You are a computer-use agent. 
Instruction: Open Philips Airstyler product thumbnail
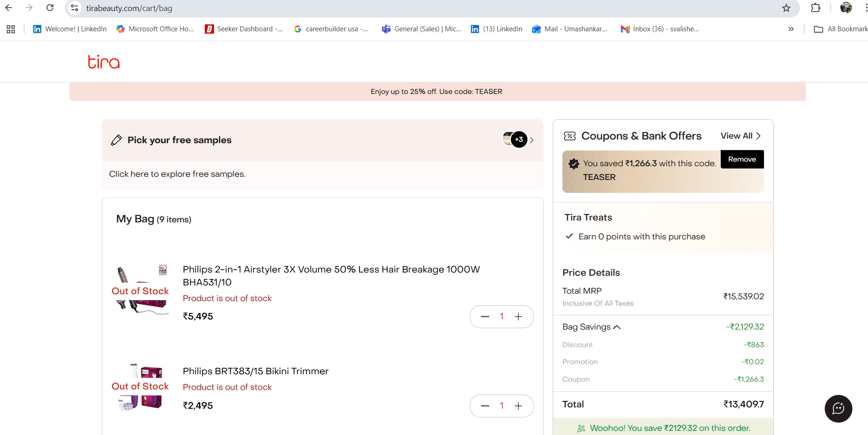click(141, 290)
